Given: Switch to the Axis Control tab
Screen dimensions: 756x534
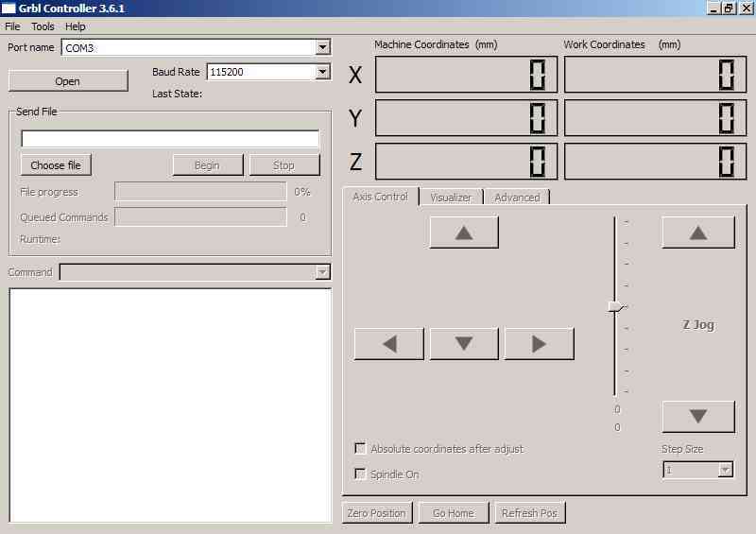Looking at the screenshot, I should pyautogui.click(x=381, y=197).
